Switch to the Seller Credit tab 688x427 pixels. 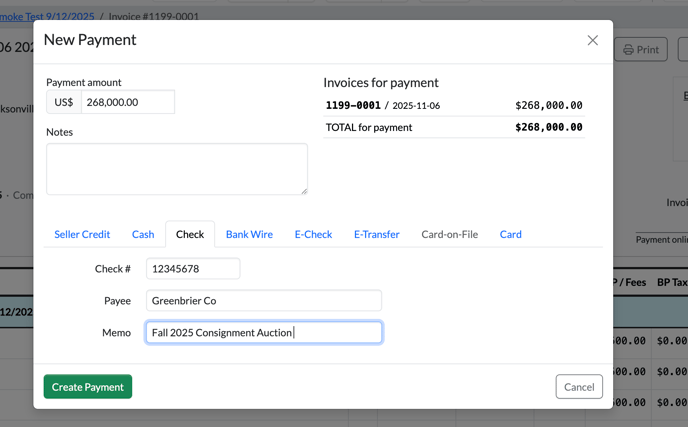(x=82, y=234)
